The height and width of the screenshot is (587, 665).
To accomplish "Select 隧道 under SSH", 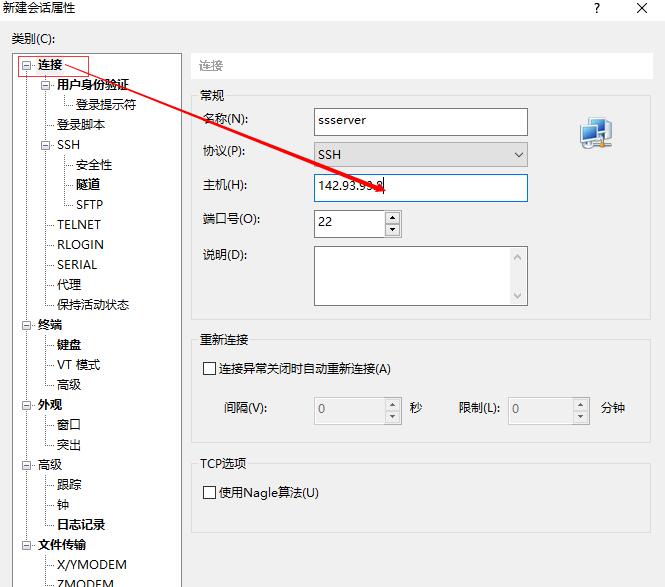I will coord(88,184).
